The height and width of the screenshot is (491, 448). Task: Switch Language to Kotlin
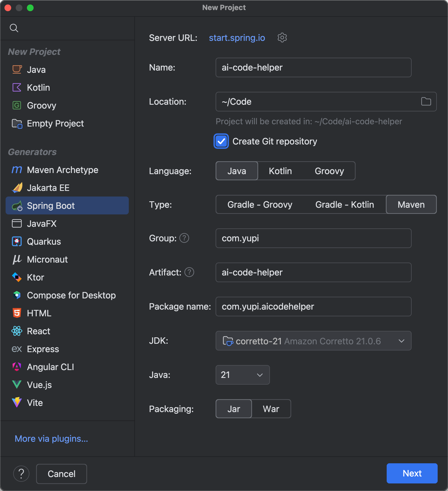[280, 171]
